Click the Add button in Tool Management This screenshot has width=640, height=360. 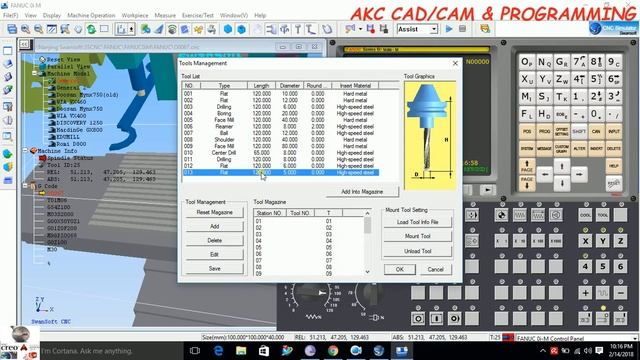[214, 226]
